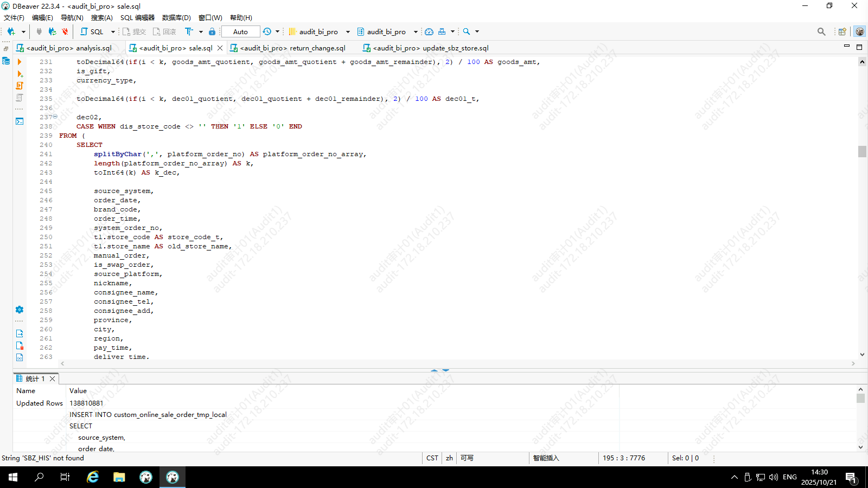Screen dimensions: 868x488
Task: Collapse the code fold marker at line 237
Action: point(55,117)
